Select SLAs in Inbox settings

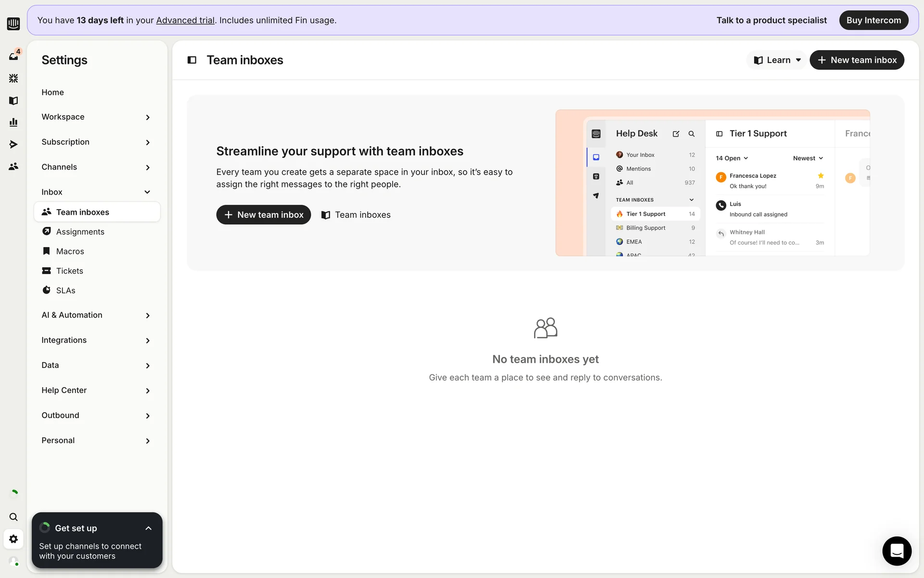click(x=65, y=290)
